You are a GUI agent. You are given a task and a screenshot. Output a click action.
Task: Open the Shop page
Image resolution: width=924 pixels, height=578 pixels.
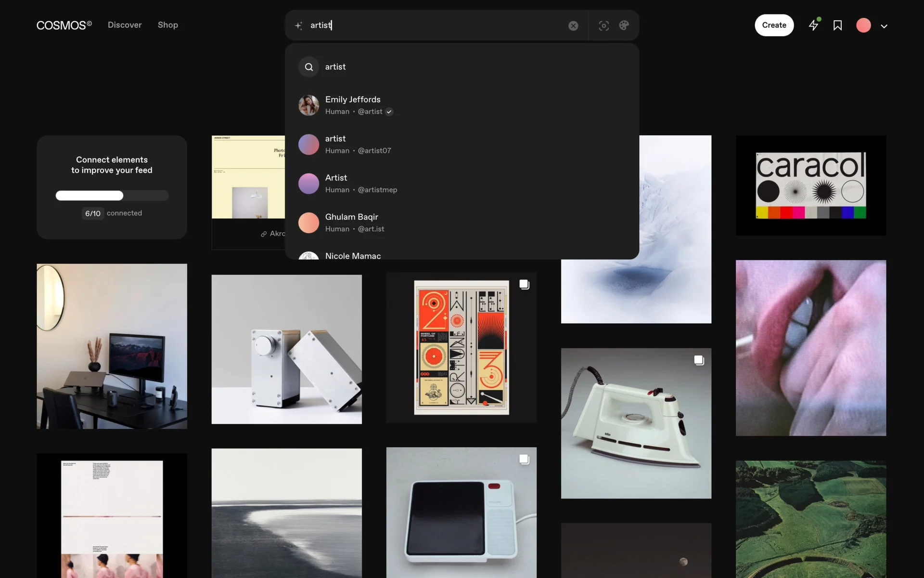(x=167, y=25)
